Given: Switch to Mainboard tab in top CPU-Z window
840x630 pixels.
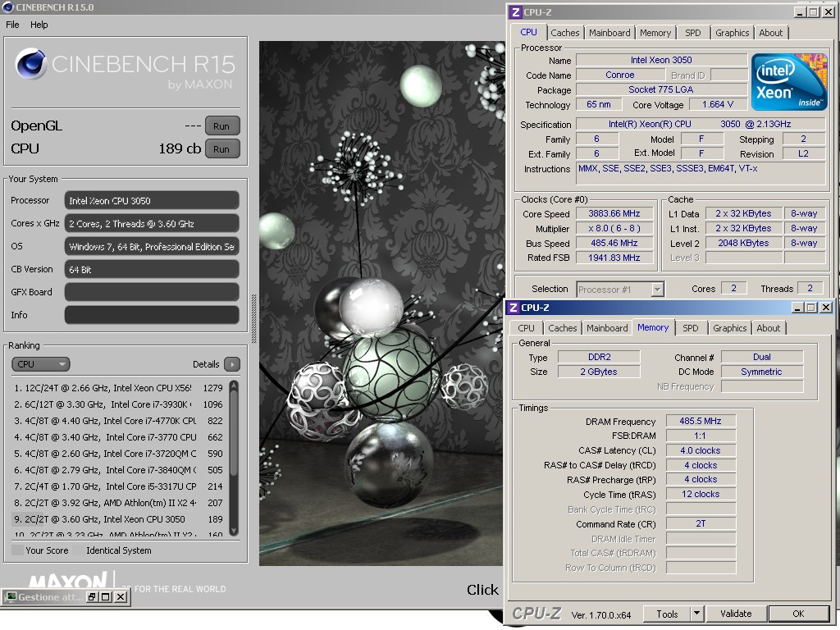Looking at the screenshot, I should (x=609, y=33).
